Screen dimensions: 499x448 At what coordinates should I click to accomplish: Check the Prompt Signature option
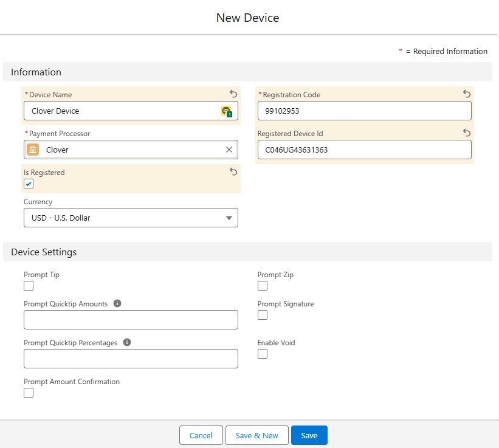tap(263, 315)
